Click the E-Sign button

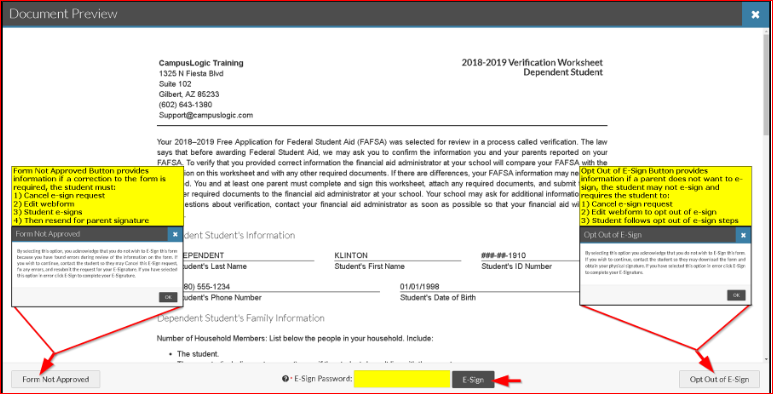coord(473,379)
